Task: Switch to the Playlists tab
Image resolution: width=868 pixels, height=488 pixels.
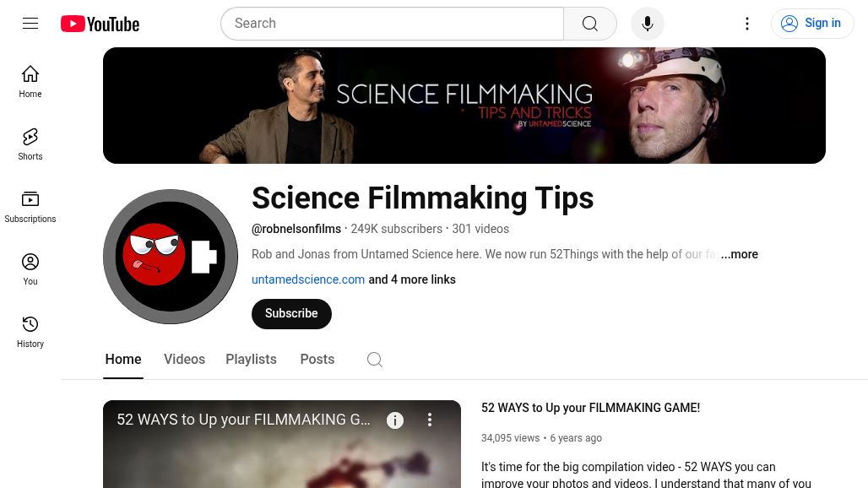Action: (251, 360)
